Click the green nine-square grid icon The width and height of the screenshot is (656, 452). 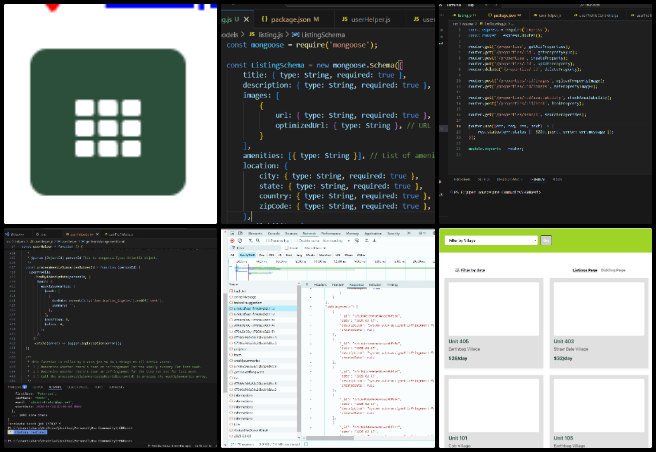[108, 122]
